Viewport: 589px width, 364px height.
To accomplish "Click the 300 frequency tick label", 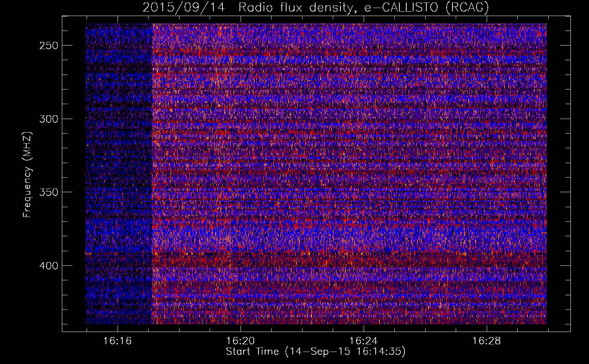I will point(49,119).
